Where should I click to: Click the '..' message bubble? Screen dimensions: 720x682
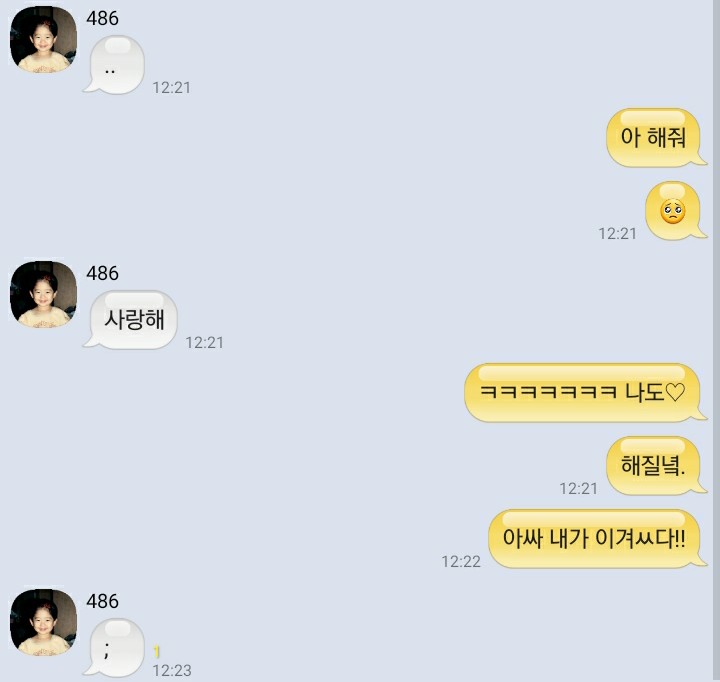pyautogui.click(x=114, y=65)
